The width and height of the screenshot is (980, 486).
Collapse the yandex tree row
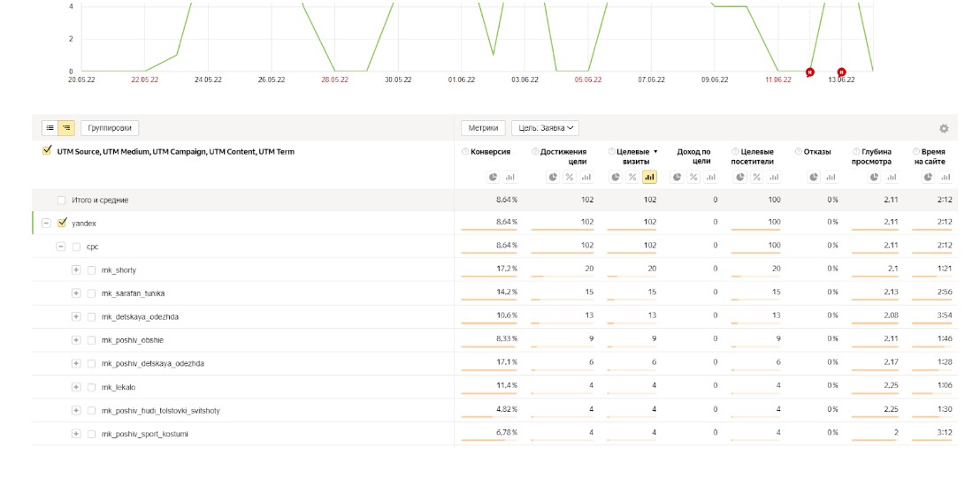point(46,224)
